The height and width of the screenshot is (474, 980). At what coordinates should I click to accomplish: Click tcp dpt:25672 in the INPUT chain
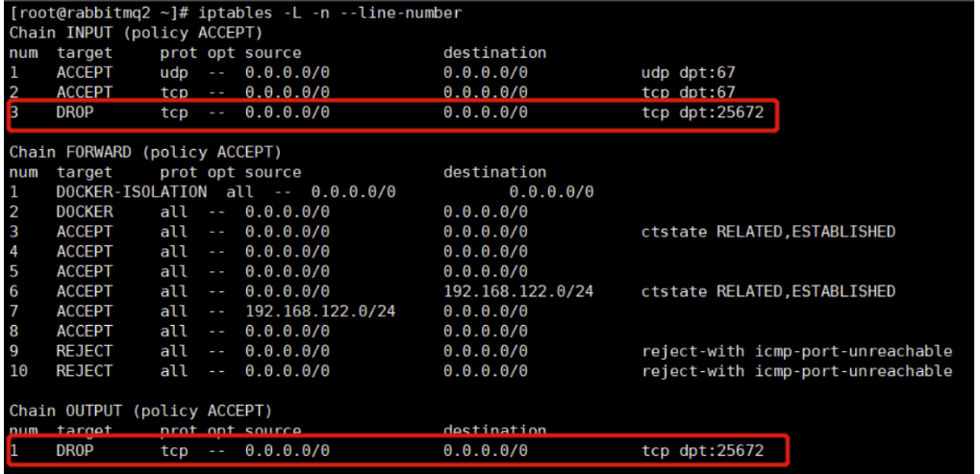(702, 112)
